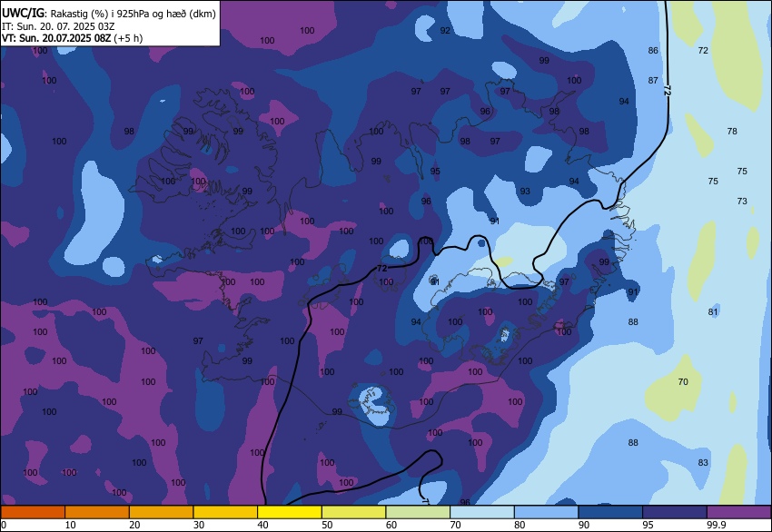772x532 pixels.
Task: Select the light green 60–70 legend swatch
Action: [418, 512]
